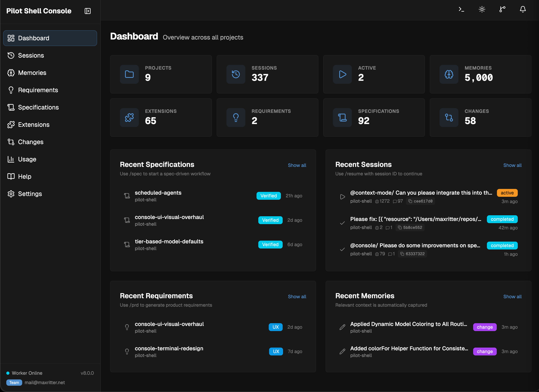Show all Recent Specifications
The image size is (539, 392).
coord(297,165)
